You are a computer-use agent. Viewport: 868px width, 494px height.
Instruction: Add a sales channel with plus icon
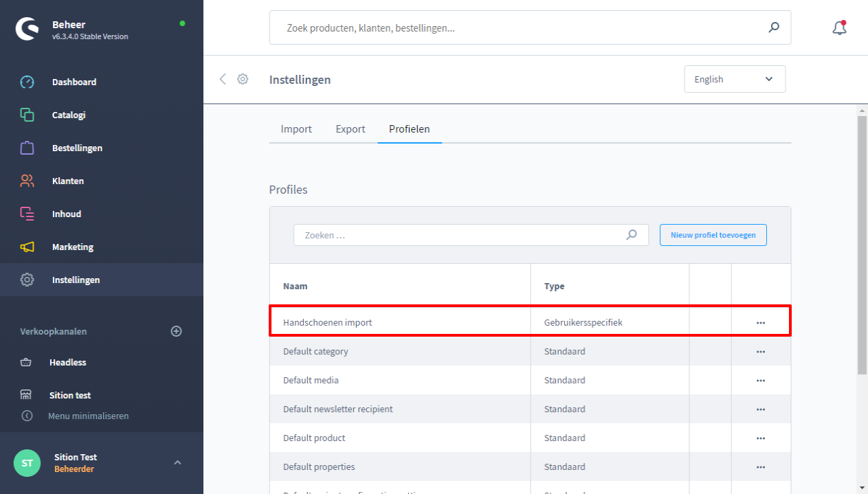(x=176, y=331)
